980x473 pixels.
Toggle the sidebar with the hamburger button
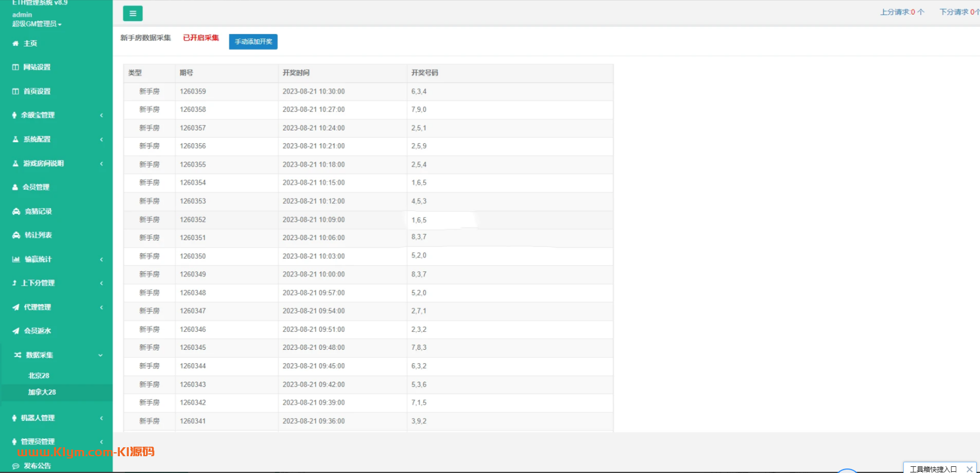(x=133, y=13)
